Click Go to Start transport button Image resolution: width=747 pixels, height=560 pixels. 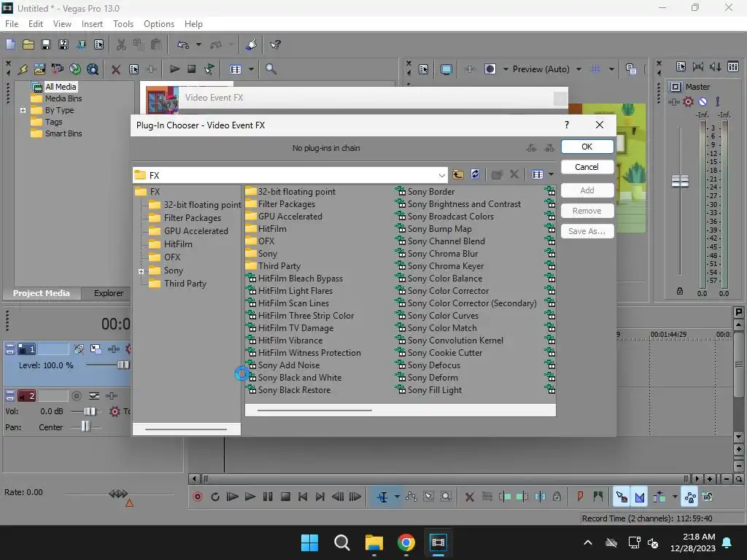pos(303,497)
